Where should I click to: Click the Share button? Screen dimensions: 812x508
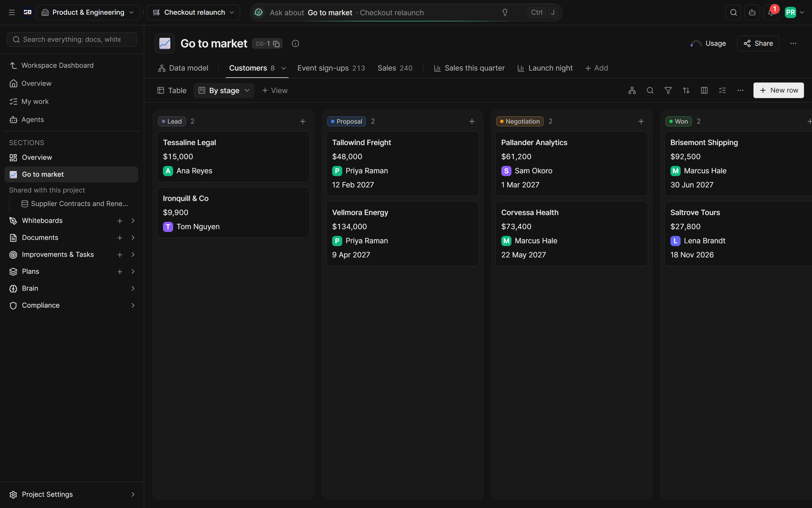[758, 43]
